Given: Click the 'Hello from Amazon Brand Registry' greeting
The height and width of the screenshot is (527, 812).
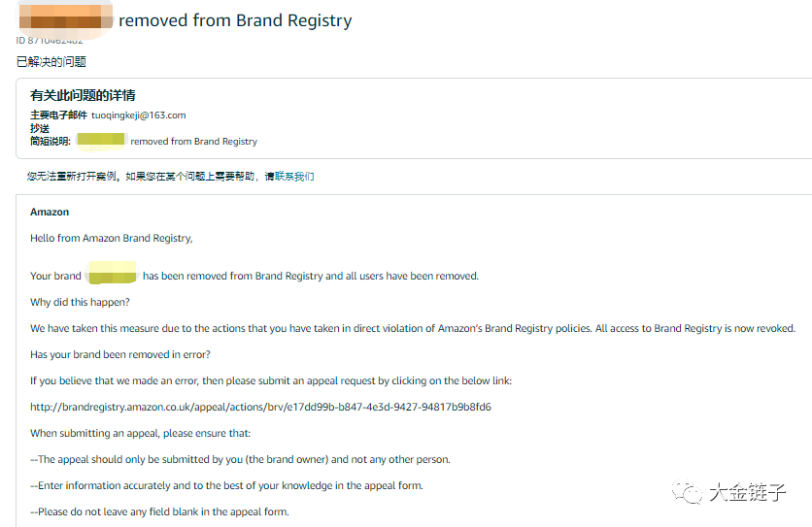Looking at the screenshot, I should (x=112, y=238).
